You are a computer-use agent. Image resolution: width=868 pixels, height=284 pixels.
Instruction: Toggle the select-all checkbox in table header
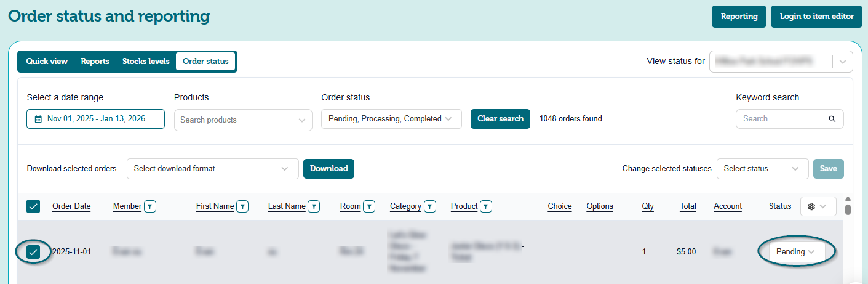[x=33, y=206]
